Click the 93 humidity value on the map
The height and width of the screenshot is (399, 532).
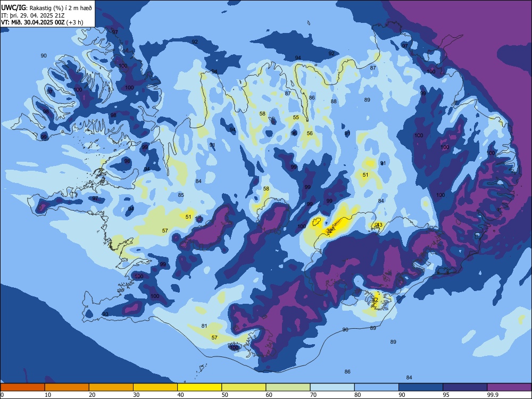click(105, 314)
